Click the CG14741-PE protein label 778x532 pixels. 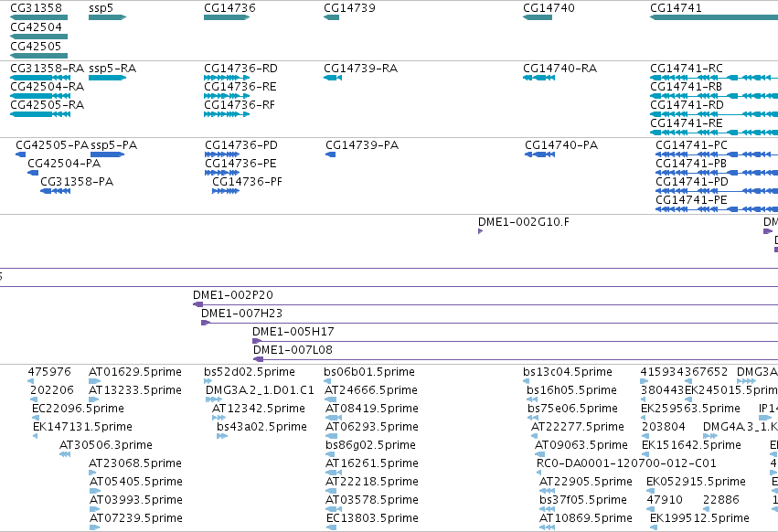[691, 200]
